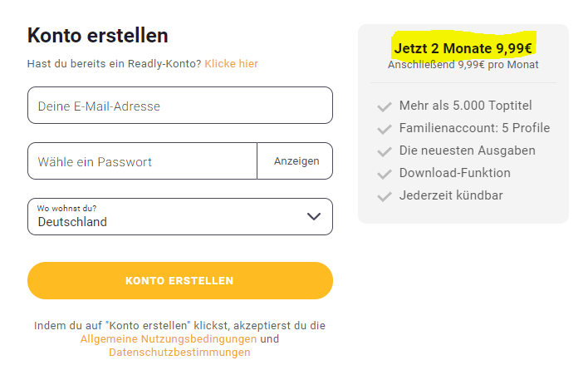Screen dimensions: 588x375
Task: Expand the country dropdown chevron arrow
Action: (313, 216)
